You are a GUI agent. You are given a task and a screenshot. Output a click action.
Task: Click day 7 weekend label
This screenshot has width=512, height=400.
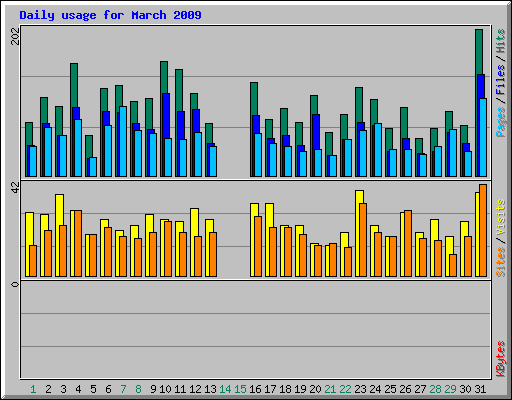pyautogui.click(x=123, y=389)
